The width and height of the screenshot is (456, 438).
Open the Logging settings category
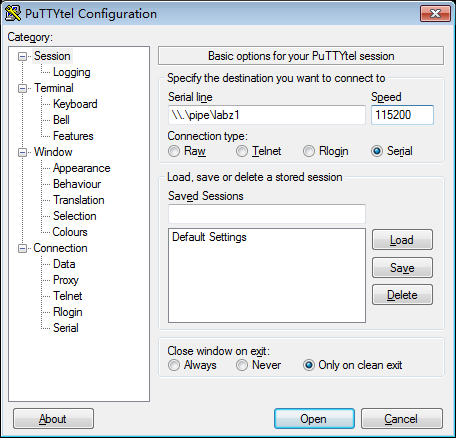coord(72,72)
